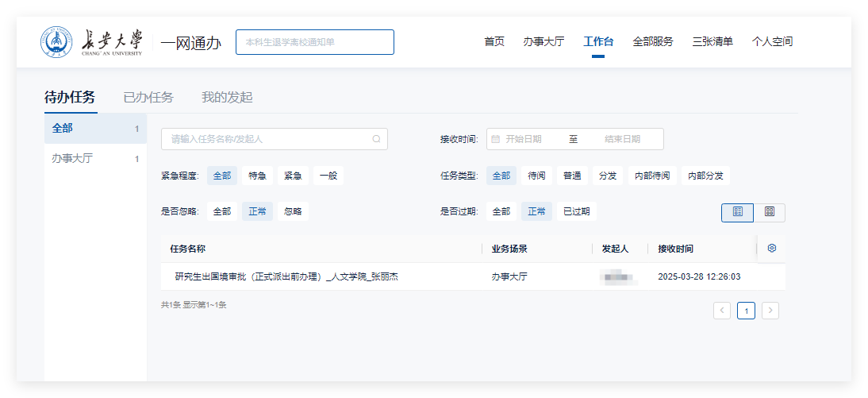868x398 pixels.
Task: Select 办事大厅 category in left sidebar
Action: pos(73,158)
